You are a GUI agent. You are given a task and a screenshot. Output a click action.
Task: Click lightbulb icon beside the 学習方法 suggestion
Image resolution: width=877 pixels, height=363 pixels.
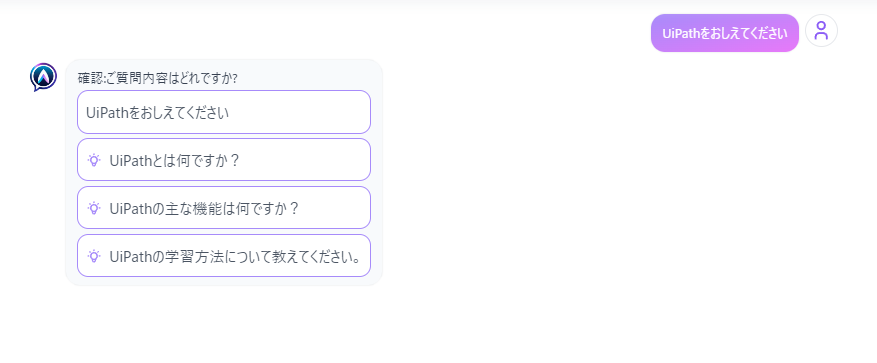click(94, 256)
